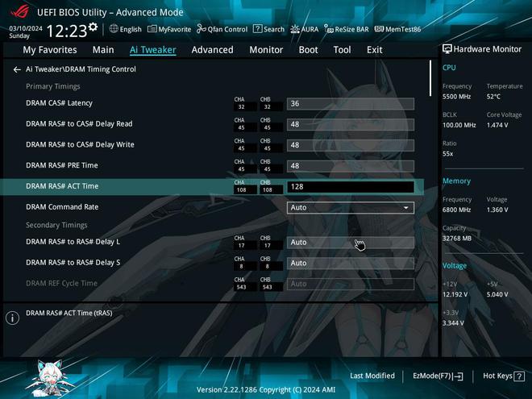Screen dimensions: 532x399
Task: Click CHA value 108 for RAS# ACT Time
Action: click(241, 190)
